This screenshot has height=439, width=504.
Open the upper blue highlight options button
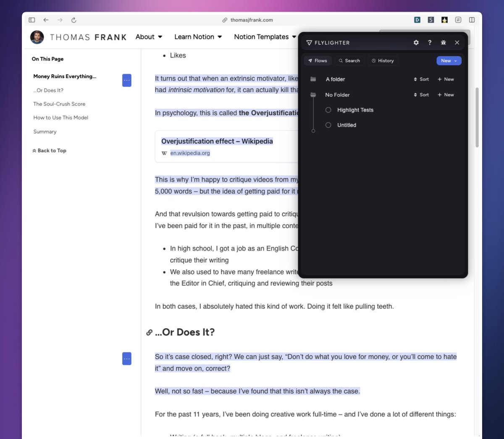[127, 80]
